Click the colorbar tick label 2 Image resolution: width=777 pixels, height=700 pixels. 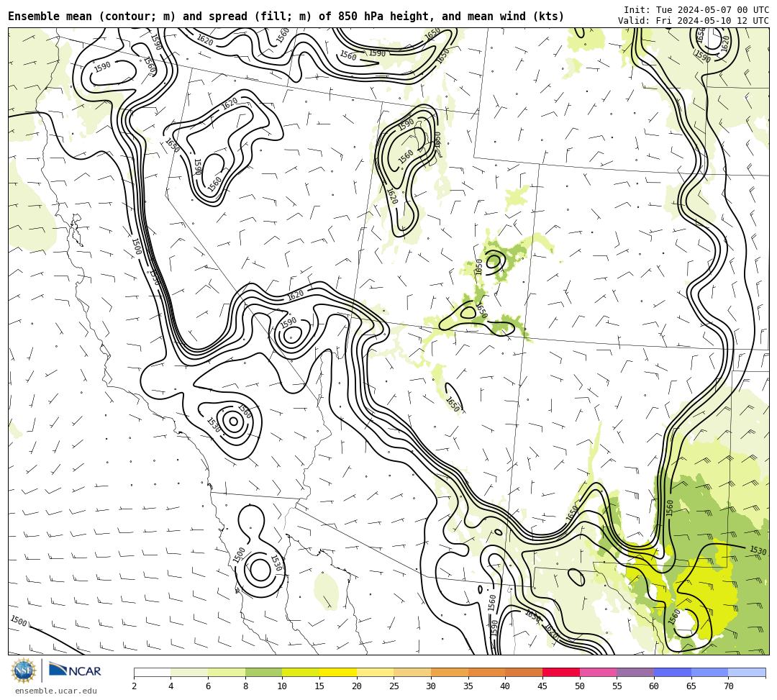(x=135, y=686)
